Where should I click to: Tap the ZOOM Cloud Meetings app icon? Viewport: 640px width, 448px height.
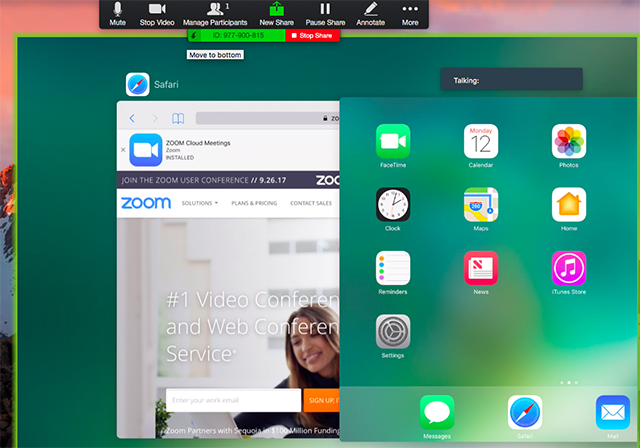point(146,150)
